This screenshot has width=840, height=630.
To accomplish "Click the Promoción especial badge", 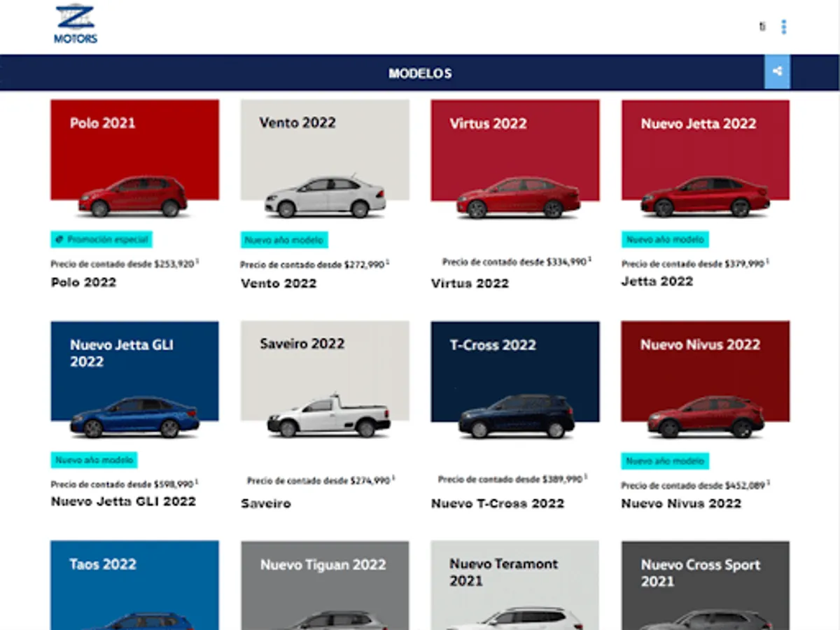I will [x=101, y=239].
